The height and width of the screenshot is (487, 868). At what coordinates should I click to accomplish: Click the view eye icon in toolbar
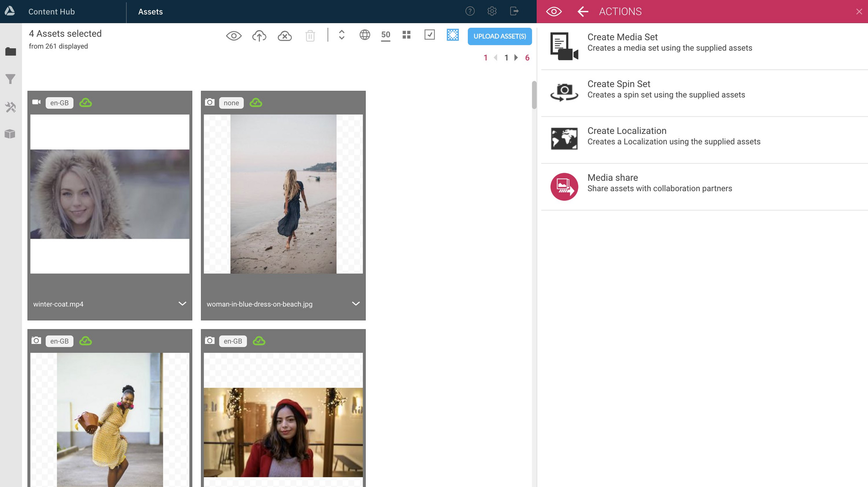pyautogui.click(x=234, y=36)
